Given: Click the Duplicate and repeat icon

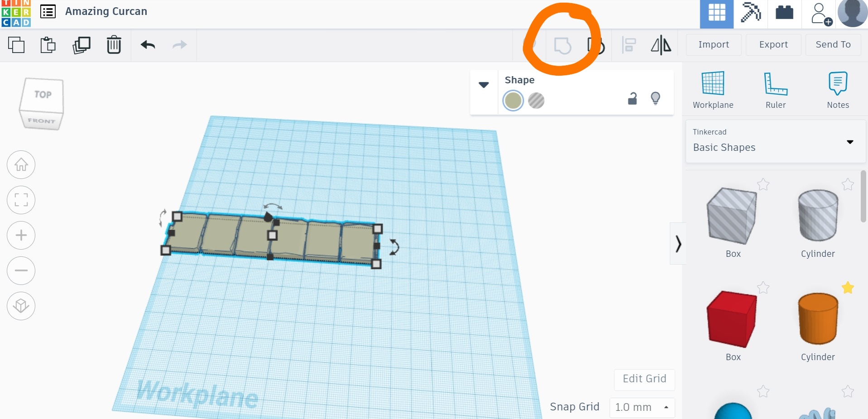Looking at the screenshot, I should coord(82,45).
